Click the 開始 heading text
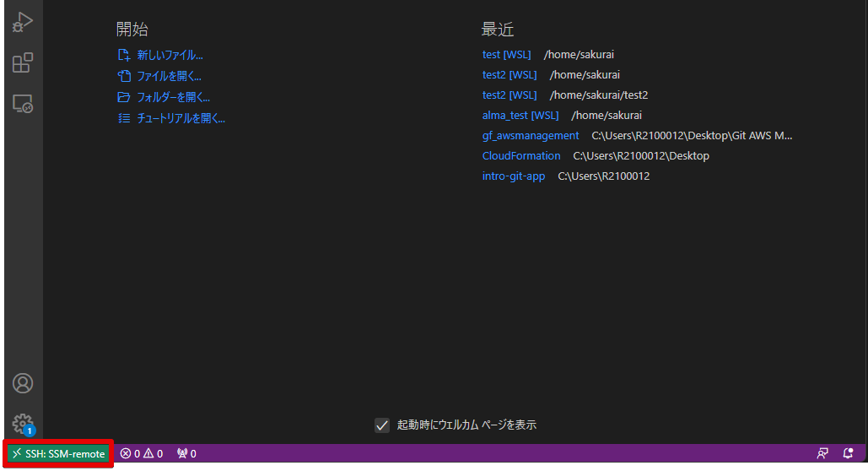 (x=132, y=29)
